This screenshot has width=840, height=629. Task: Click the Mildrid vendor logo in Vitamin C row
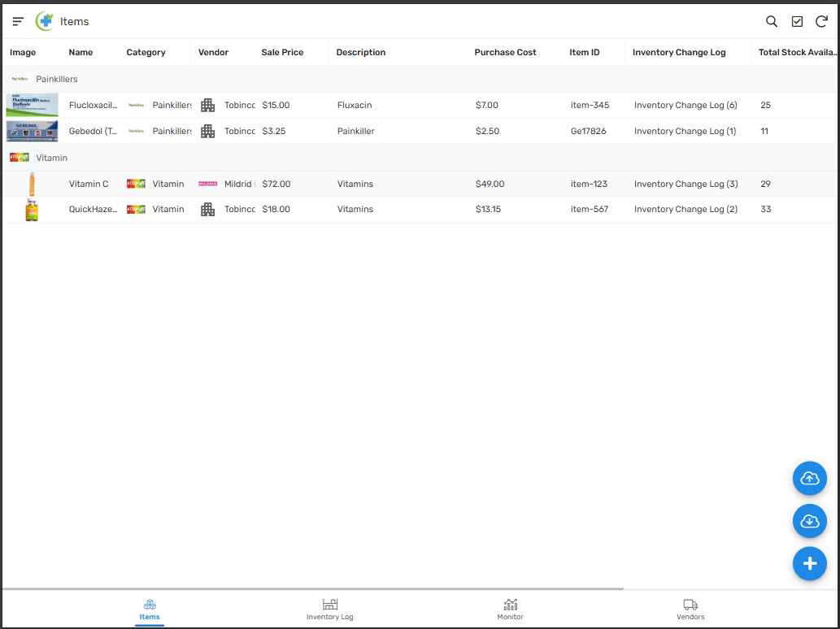point(208,184)
